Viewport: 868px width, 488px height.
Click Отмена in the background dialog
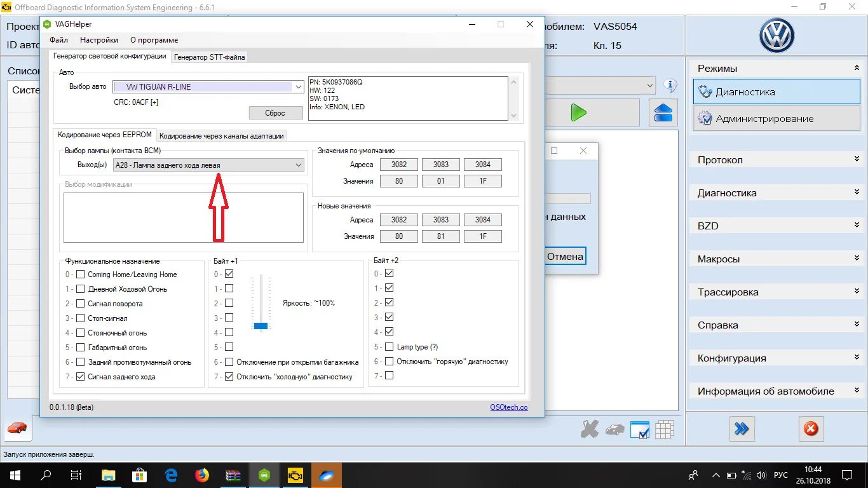point(565,257)
